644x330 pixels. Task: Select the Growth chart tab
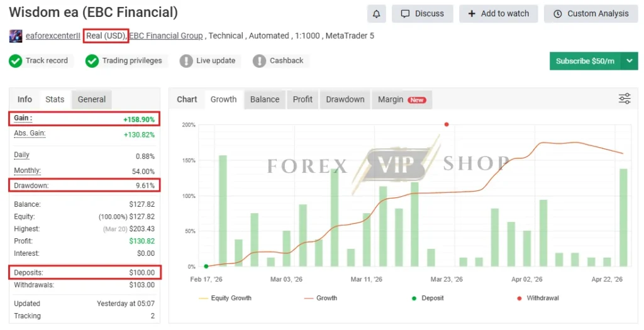(223, 99)
